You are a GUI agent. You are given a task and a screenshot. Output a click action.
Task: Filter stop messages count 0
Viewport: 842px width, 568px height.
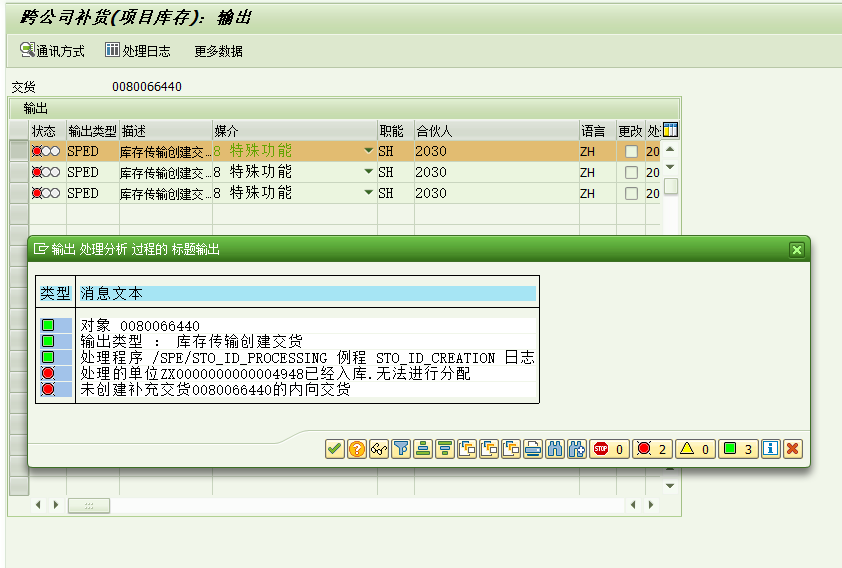click(609, 449)
